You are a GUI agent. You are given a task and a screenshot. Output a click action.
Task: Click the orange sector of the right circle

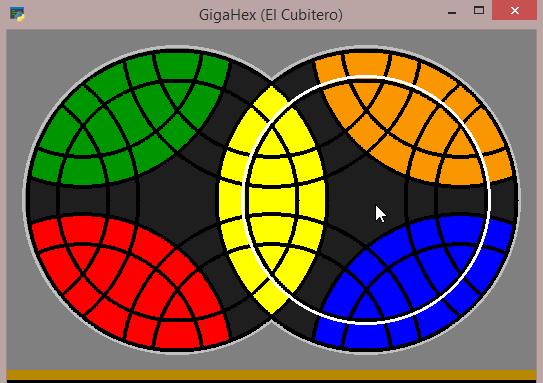(x=416, y=114)
